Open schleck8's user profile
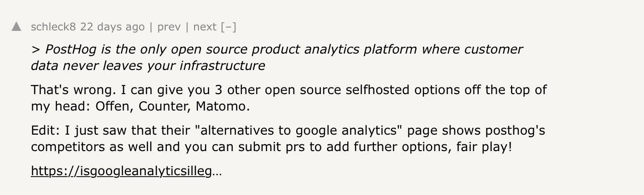Image resolution: width=644 pixels, height=195 pixels. click(53, 27)
